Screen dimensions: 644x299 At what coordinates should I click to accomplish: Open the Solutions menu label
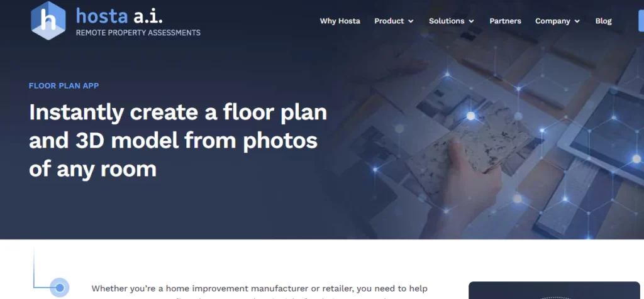point(447,21)
